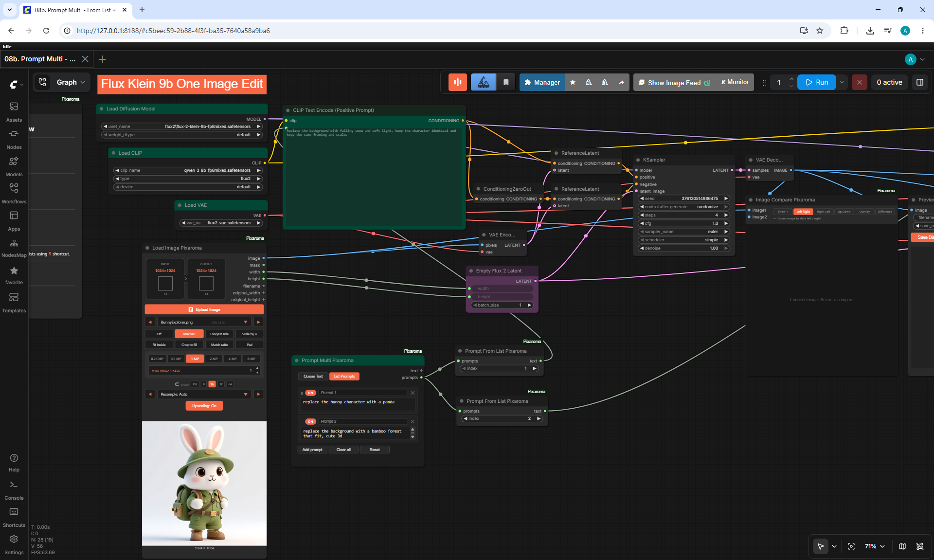Image resolution: width=934 pixels, height=560 pixels.
Task: Toggle the Upscaling: On button
Action: click(204, 406)
